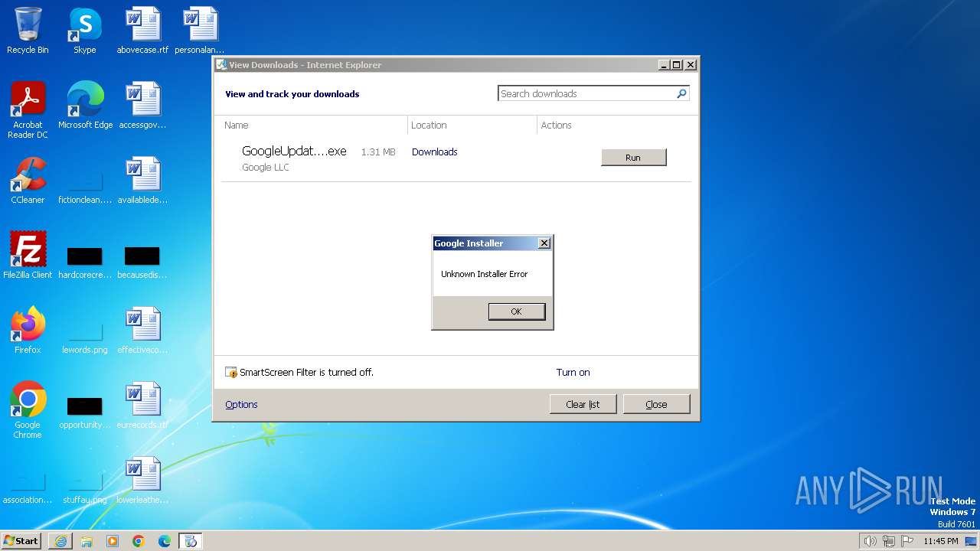Select the GoogleUpdat....exe file name
The image size is (980, 551).
294,152
